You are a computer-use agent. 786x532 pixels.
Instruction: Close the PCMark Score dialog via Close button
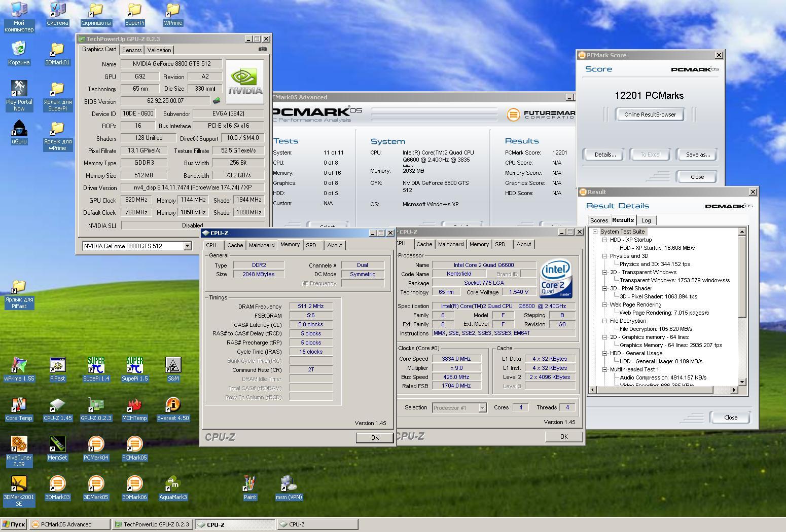click(x=697, y=177)
